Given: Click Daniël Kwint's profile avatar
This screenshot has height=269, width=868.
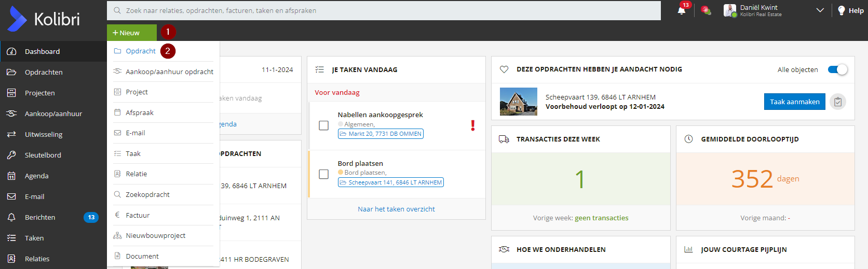Looking at the screenshot, I should (730, 10).
